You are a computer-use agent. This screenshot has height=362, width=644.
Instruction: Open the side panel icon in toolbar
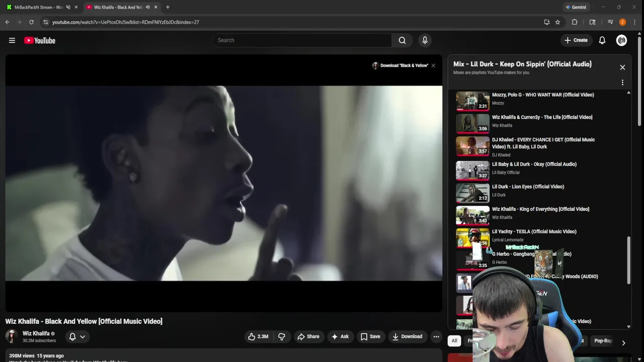[593, 22]
